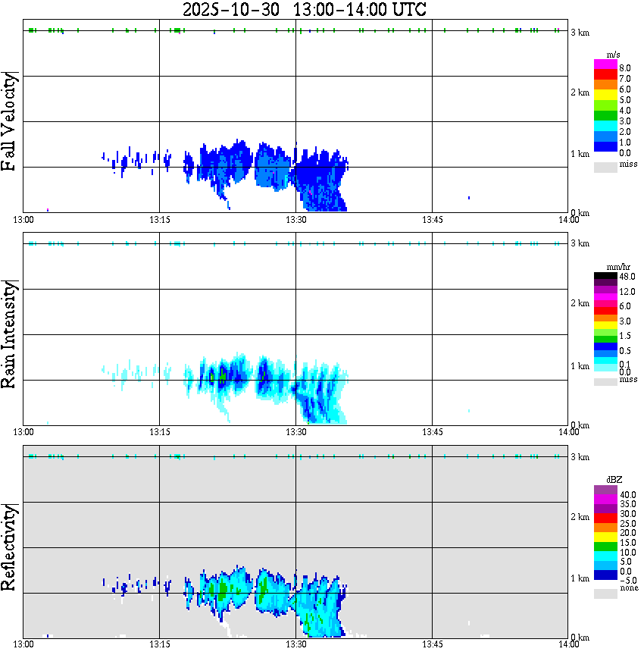
Task: Select the orange swatch in the dBZ legend
Action: click(605, 528)
